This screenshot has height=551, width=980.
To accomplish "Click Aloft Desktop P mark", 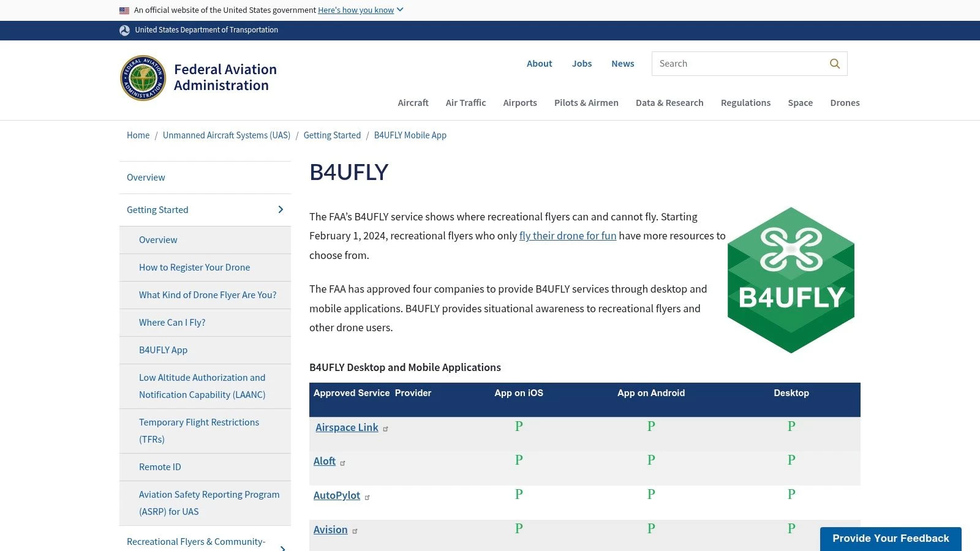I will coord(791,460).
